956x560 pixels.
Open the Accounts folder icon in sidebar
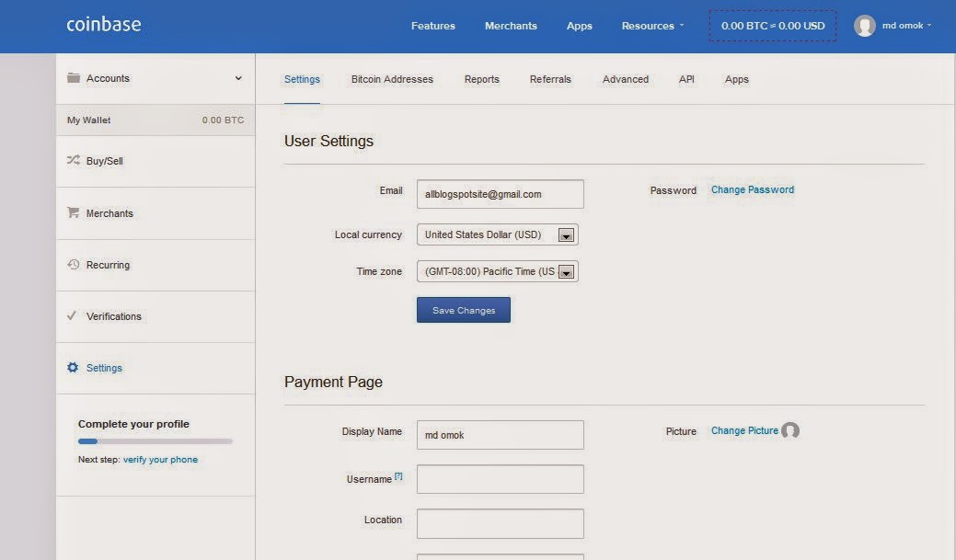pos(75,78)
